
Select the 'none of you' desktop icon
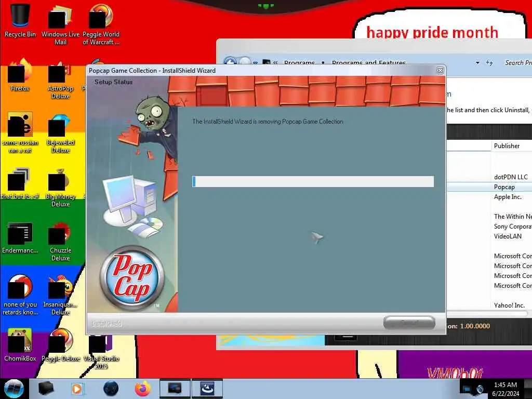pyautogui.click(x=20, y=295)
